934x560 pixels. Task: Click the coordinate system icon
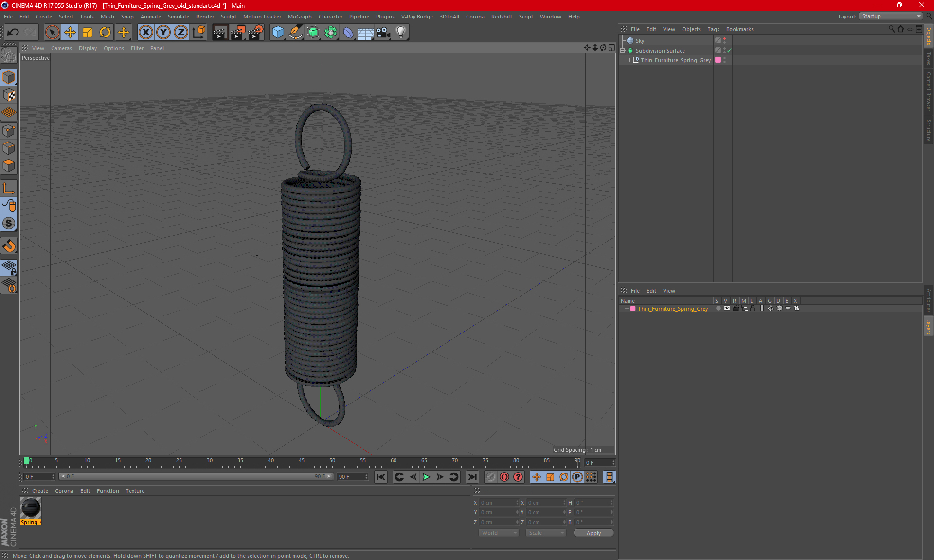(198, 33)
